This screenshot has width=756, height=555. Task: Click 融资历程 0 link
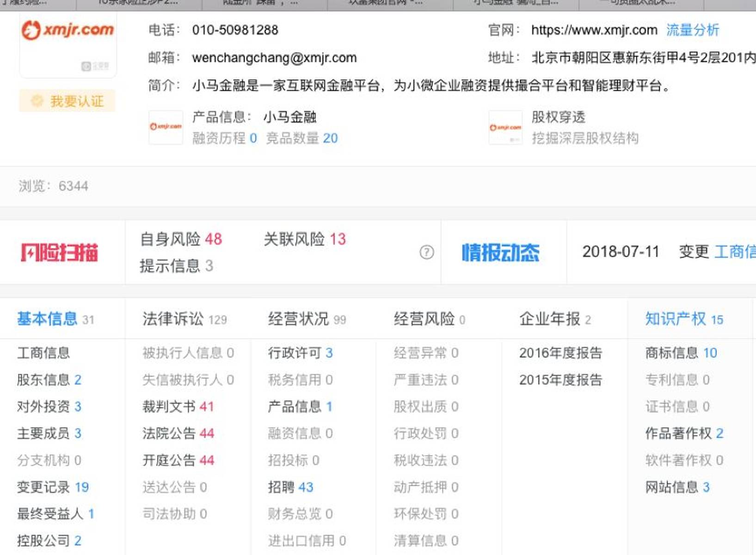(x=225, y=138)
